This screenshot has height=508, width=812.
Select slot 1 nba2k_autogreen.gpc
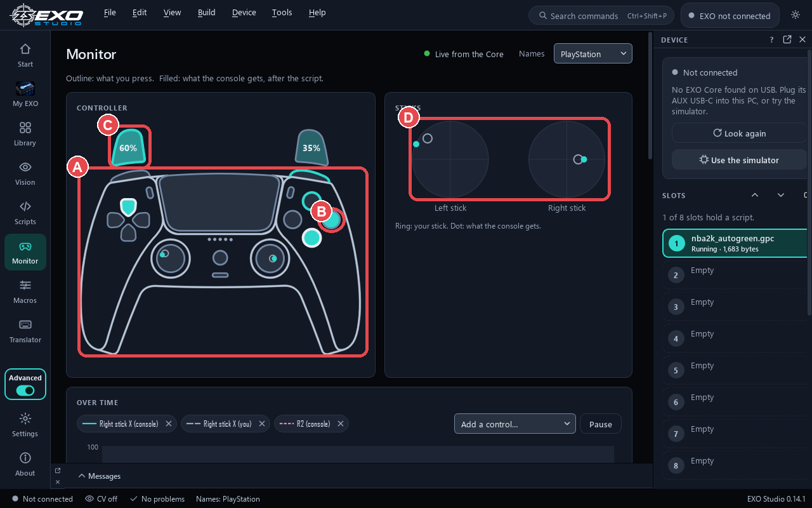[736, 243]
